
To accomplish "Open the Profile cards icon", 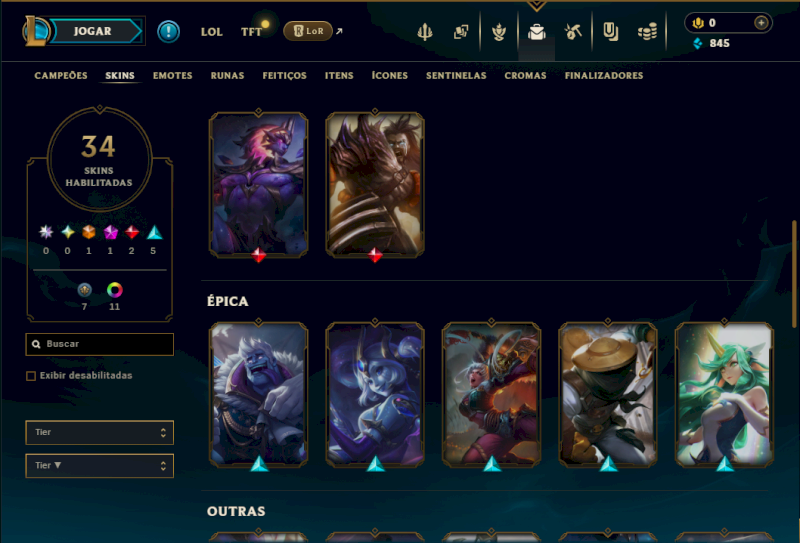I will click(x=461, y=32).
